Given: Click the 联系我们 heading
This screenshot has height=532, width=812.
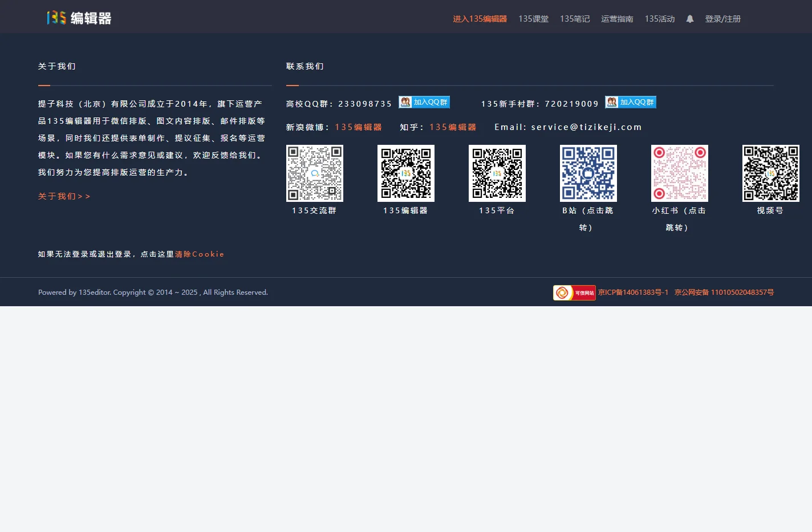Looking at the screenshot, I should tap(305, 66).
